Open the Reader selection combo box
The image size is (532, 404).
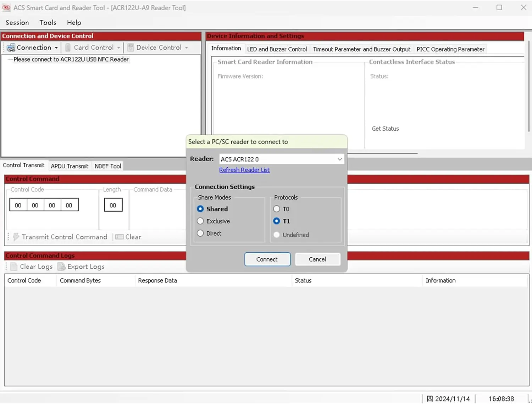[x=282, y=159]
